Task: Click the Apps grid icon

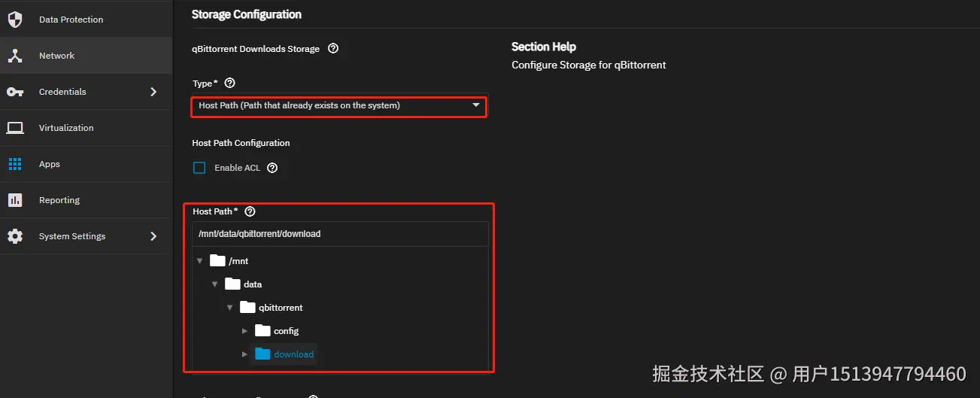Action: [15, 164]
